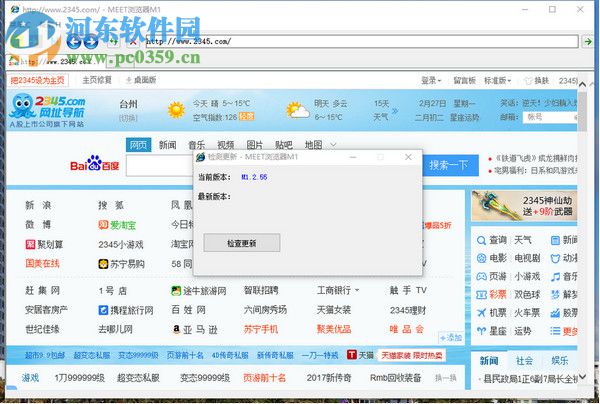Open the red 唯品会 link
This screenshot has height=404, width=600.
(x=407, y=329)
